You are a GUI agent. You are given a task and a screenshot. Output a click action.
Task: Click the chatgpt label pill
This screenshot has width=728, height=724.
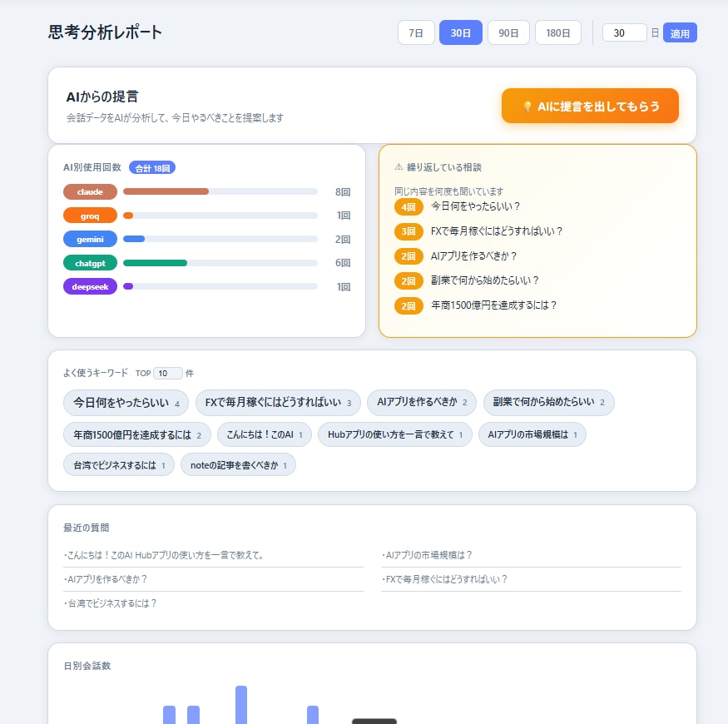(90, 263)
